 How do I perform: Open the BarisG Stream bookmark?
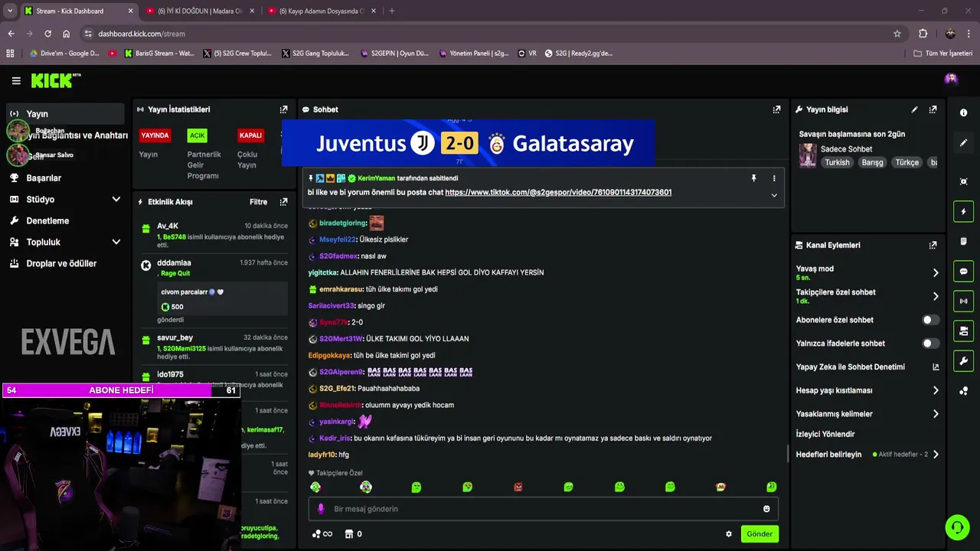[158, 54]
